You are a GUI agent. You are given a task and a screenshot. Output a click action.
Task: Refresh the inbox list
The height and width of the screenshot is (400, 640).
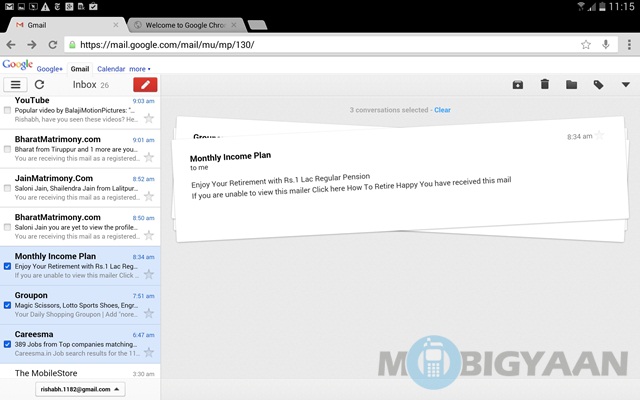(39, 84)
